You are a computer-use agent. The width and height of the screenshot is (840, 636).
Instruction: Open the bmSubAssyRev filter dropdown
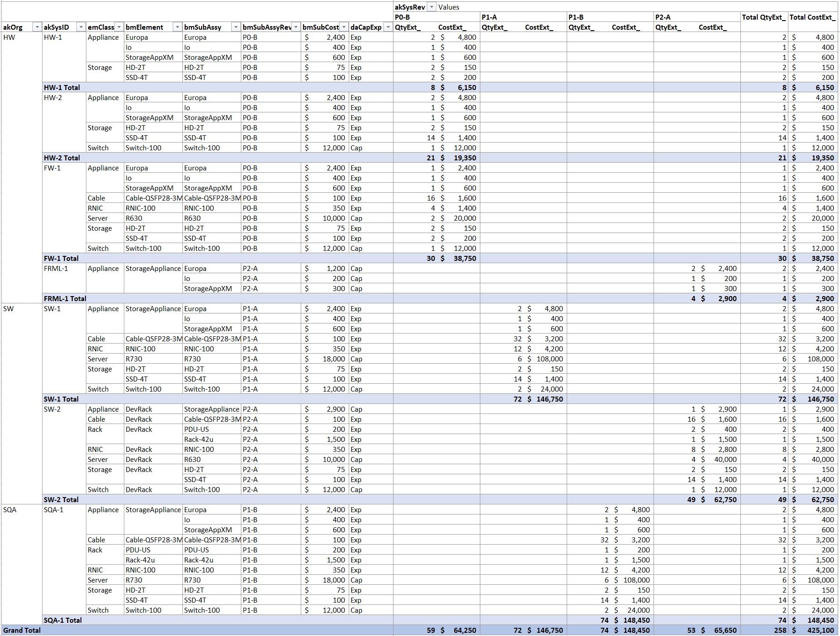pyautogui.click(x=296, y=27)
